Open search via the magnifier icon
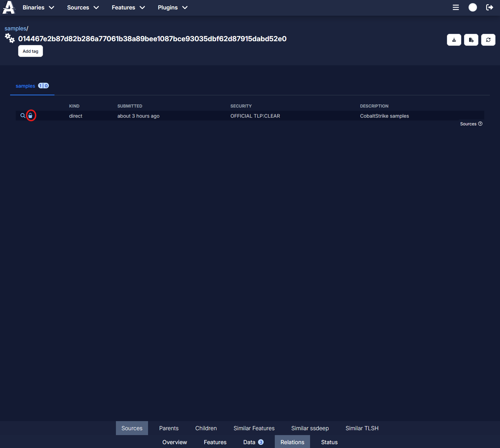Image resolution: width=500 pixels, height=448 pixels. pos(23,116)
